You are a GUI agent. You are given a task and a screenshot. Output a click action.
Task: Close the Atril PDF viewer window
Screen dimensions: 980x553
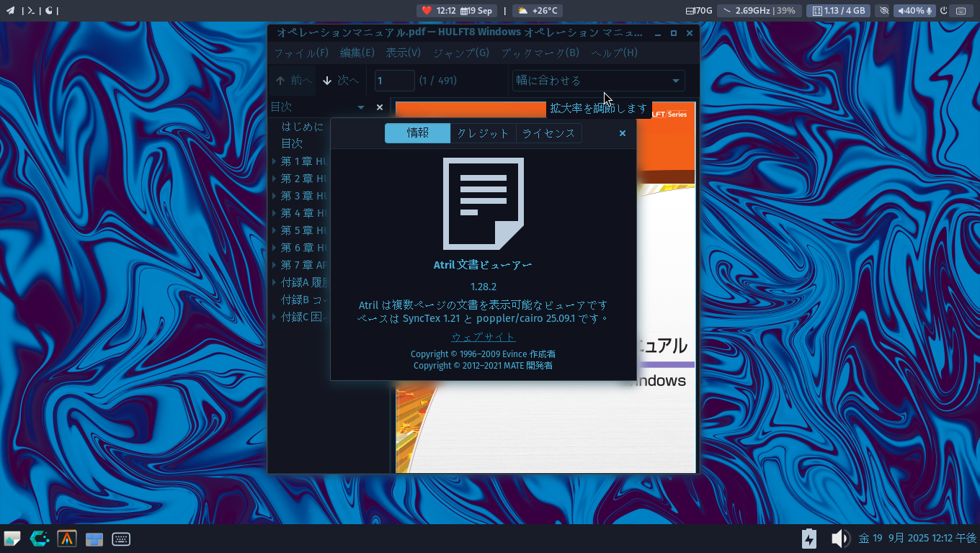pos(690,33)
